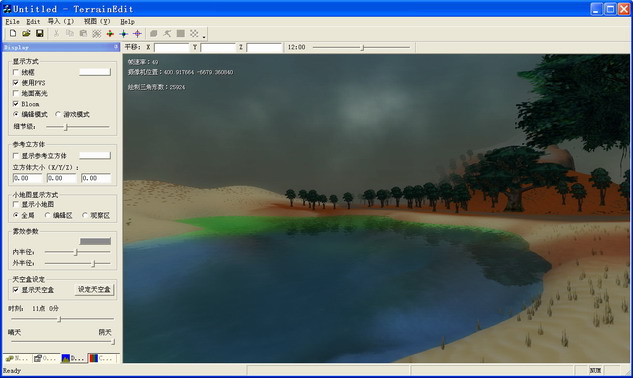Enable the first checkbox under 显示方式
The width and height of the screenshot is (633, 378).
click(16, 72)
